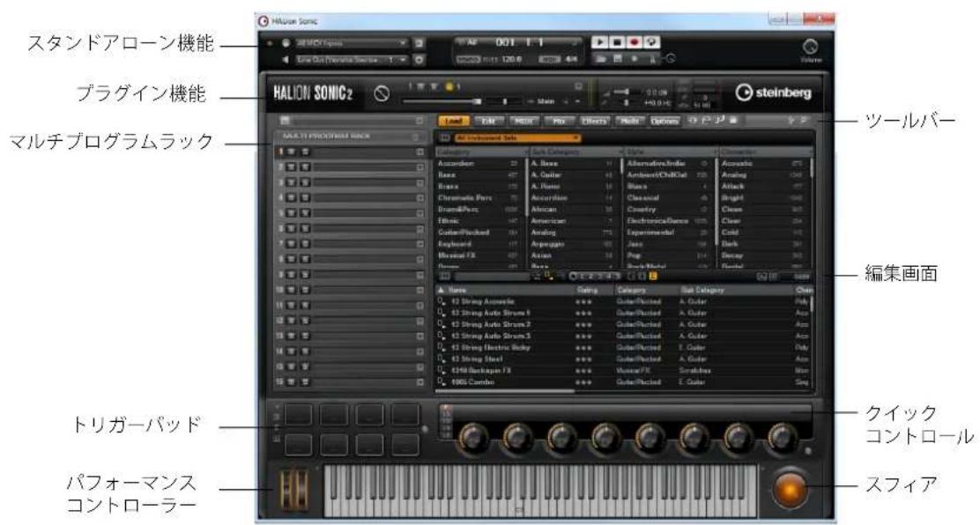Click the orange Sphere control
The height and width of the screenshot is (525, 980).
[x=790, y=488]
